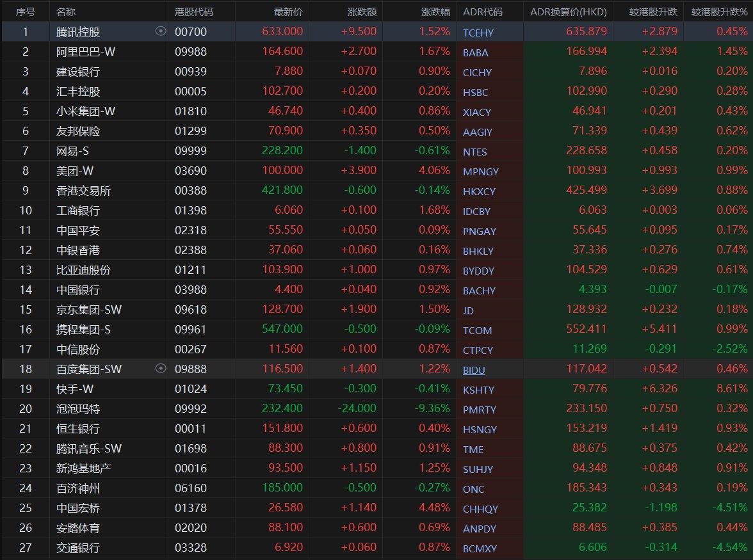
Task: Open the 快手-W stock row name
Action: click(75, 388)
